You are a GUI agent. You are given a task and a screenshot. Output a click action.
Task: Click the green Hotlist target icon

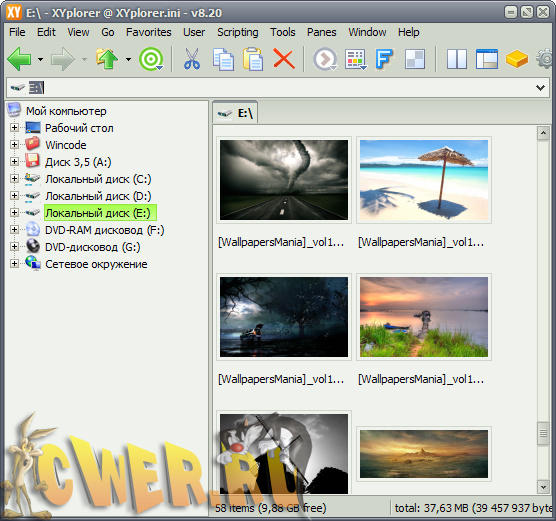[x=151, y=59]
